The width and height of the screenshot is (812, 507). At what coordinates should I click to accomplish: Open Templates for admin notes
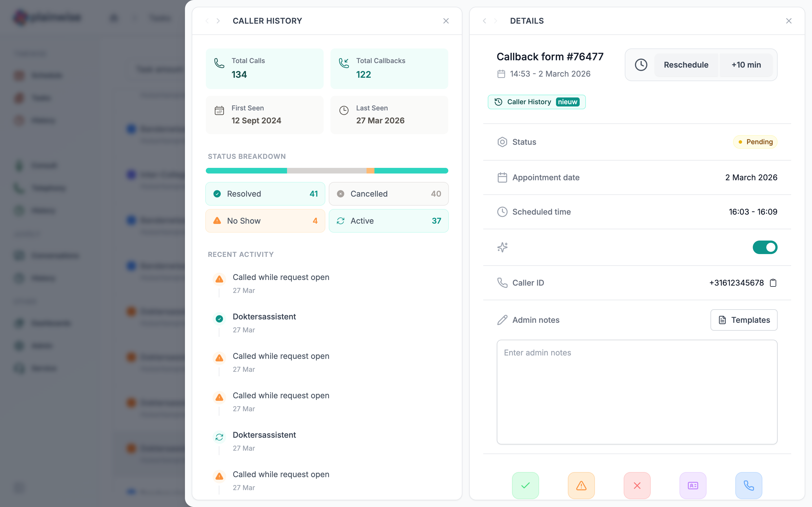[x=743, y=320]
